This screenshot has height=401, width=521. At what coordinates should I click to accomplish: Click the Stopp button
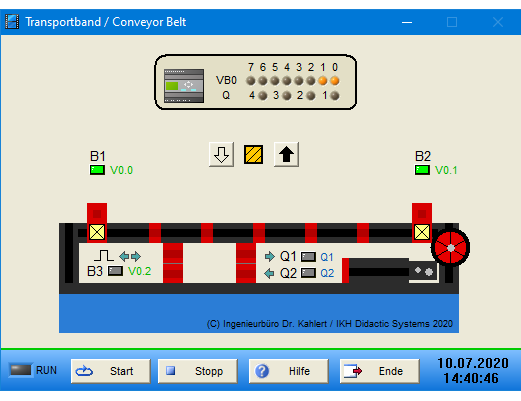(x=198, y=371)
